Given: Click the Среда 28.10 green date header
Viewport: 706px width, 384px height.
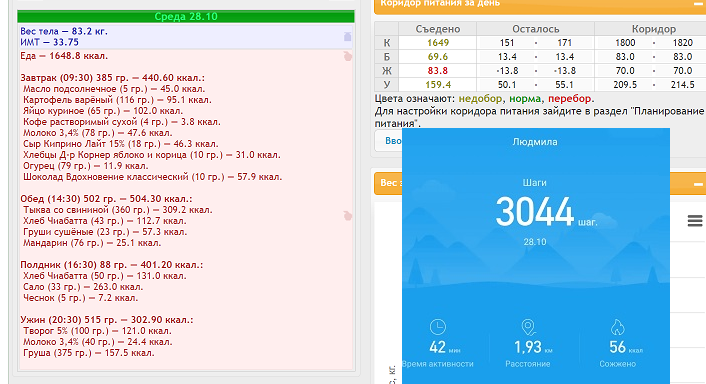Looking at the screenshot, I should coord(186,17).
